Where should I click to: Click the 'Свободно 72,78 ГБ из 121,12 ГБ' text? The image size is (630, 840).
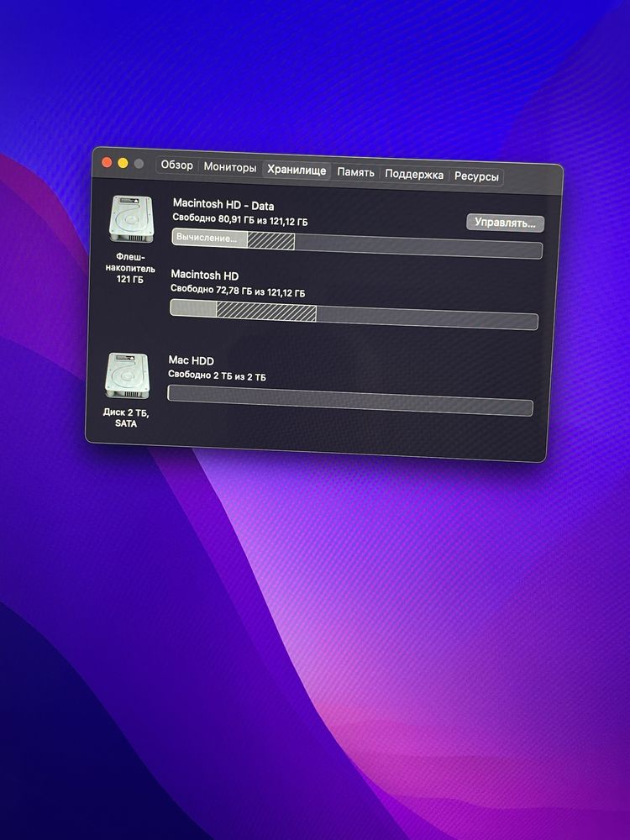(x=238, y=291)
